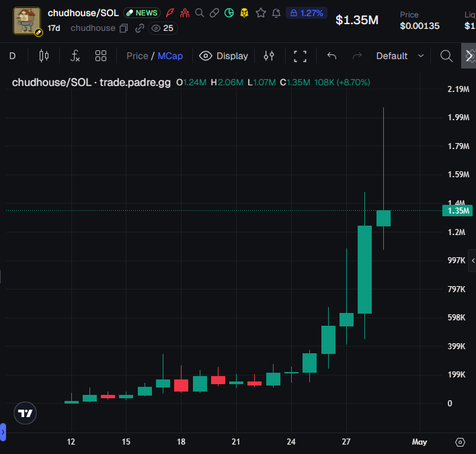Screen dimensions: 476x454
Task: Click the May date axis label
Action: tap(420, 442)
